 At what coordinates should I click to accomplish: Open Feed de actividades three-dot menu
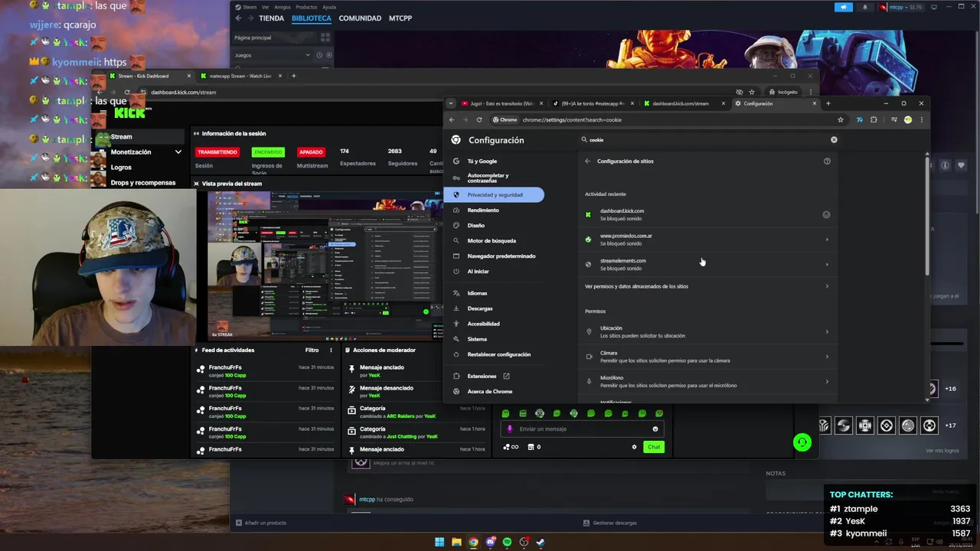[x=332, y=350]
